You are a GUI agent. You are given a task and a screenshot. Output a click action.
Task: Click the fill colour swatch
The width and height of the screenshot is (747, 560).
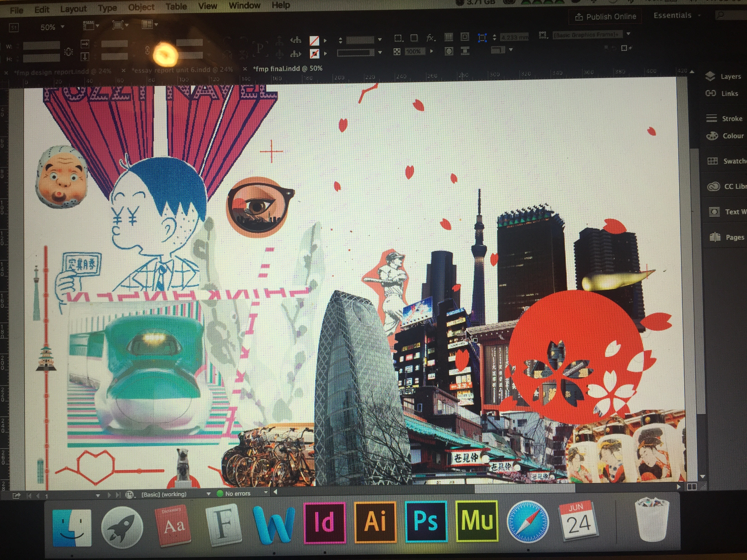(x=314, y=40)
